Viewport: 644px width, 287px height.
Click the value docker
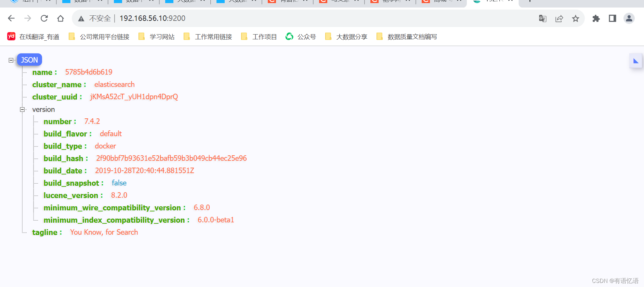pyautogui.click(x=106, y=146)
